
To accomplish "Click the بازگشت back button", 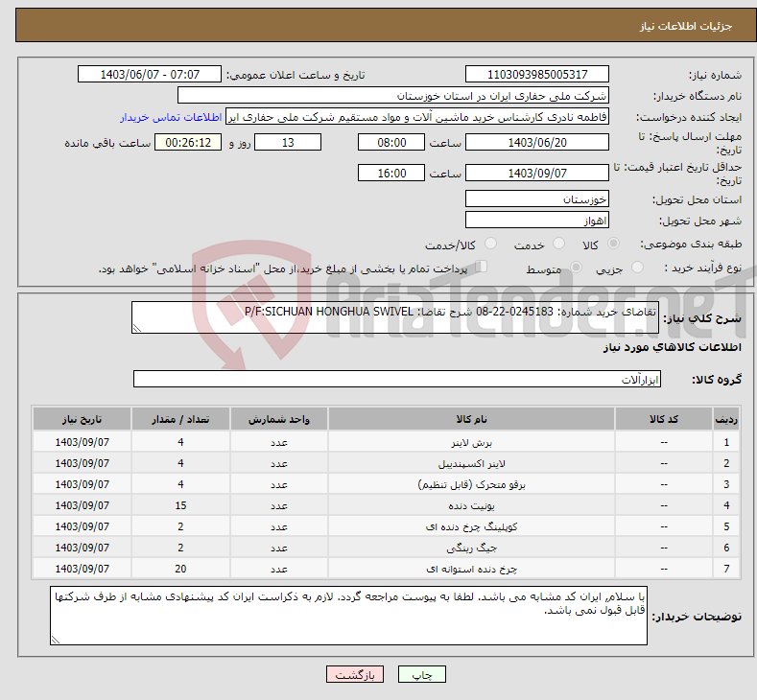I will [355, 674].
